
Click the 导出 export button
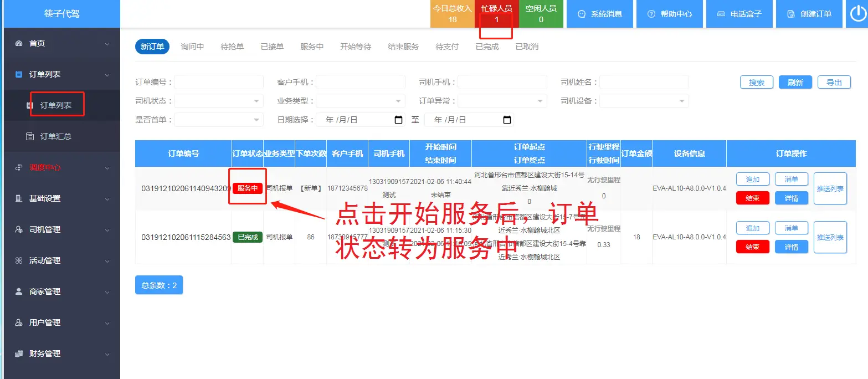coord(834,82)
